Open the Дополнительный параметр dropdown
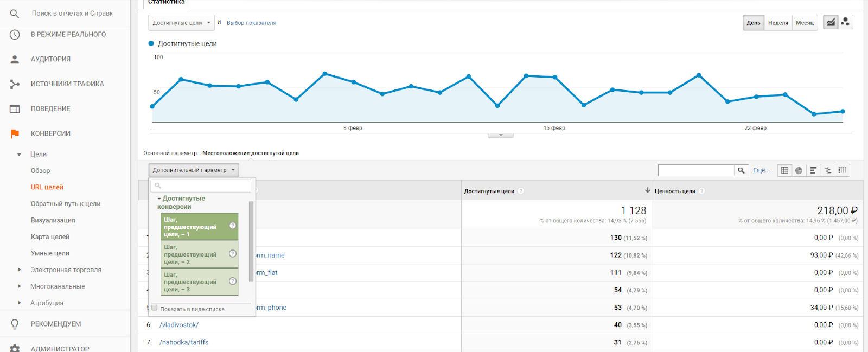The height and width of the screenshot is (352, 868). coord(194,170)
